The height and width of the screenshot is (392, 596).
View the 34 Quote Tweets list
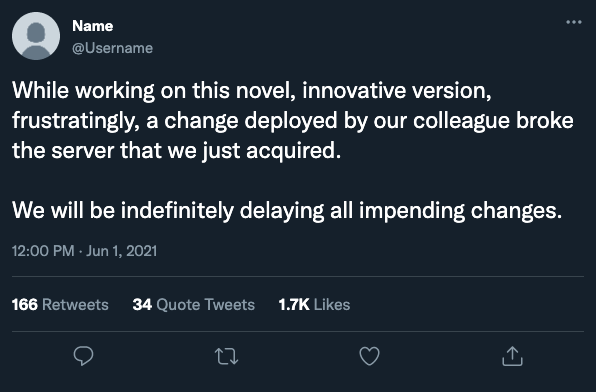tap(193, 305)
